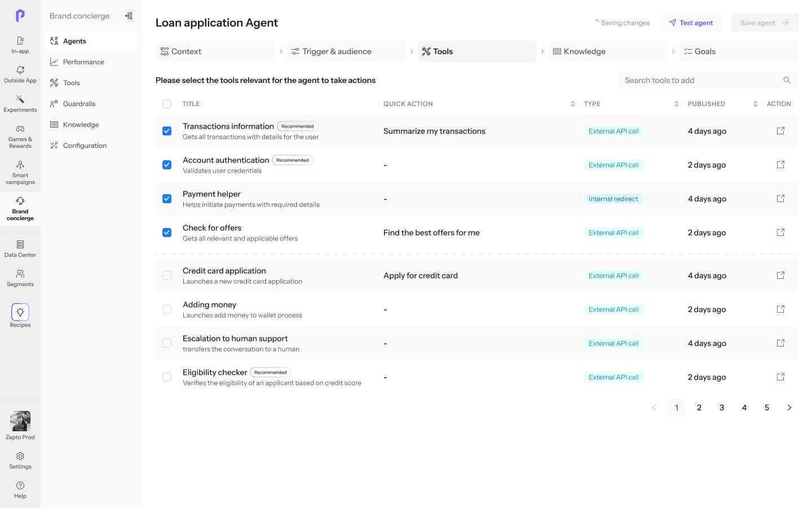
Task: Open Segments section
Action: point(20,278)
